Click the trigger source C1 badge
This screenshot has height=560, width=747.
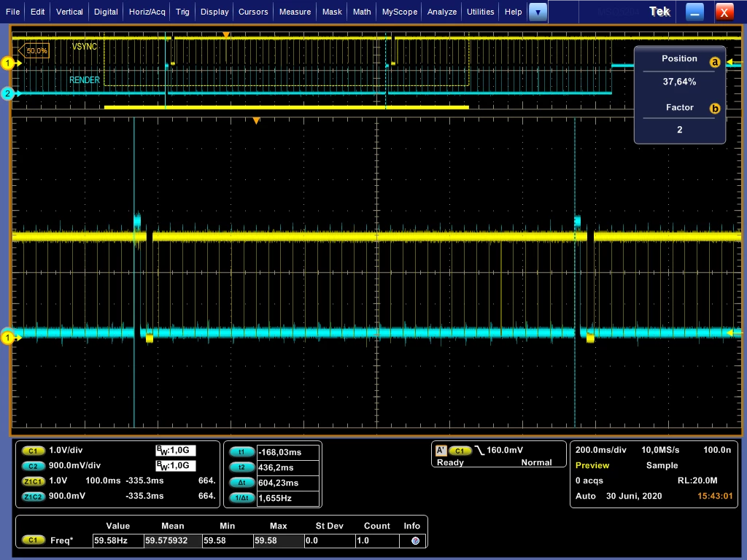coord(460,451)
